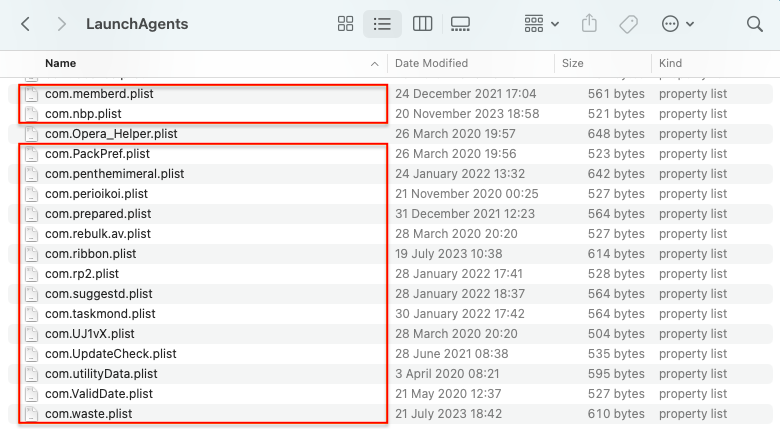Click document icon of com.ribbon.plist
780x431 pixels.
[31, 253]
